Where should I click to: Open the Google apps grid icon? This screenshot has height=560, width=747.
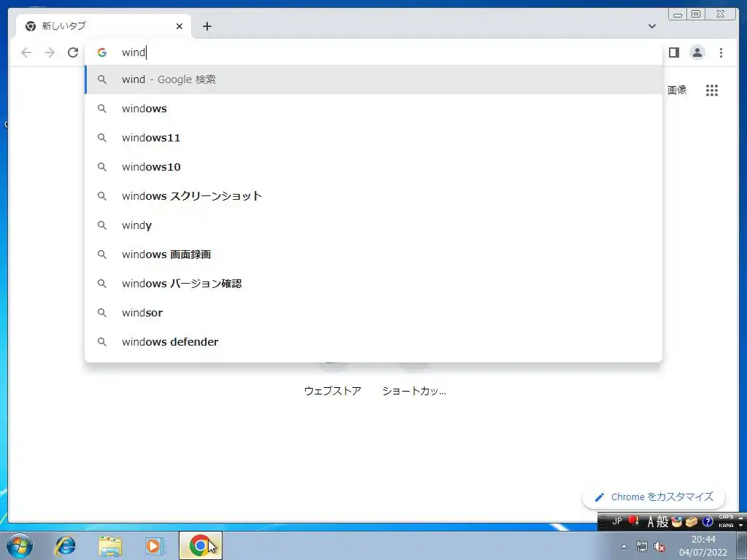(x=712, y=90)
